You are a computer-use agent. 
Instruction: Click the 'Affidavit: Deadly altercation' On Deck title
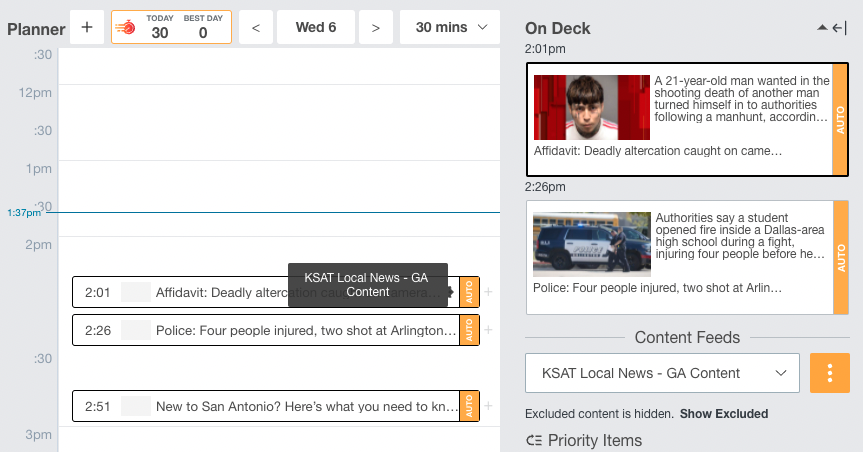pyautogui.click(x=658, y=151)
